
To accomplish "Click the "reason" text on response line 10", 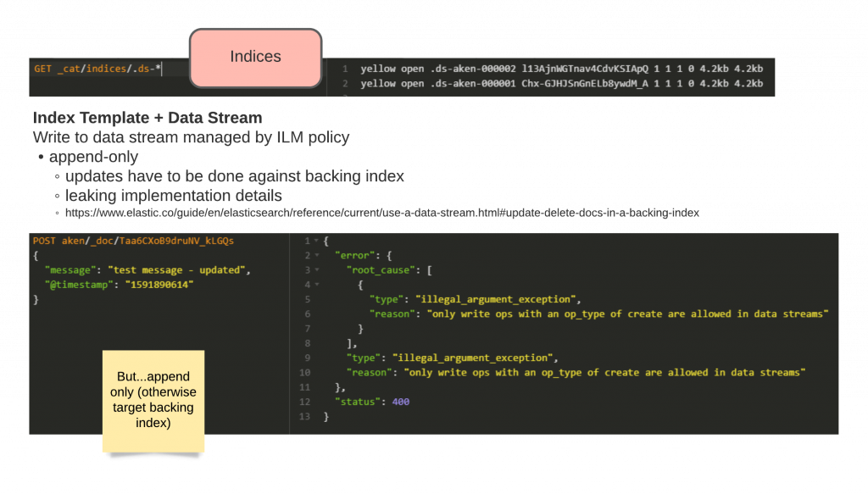I will pyautogui.click(x=576, y=373).
